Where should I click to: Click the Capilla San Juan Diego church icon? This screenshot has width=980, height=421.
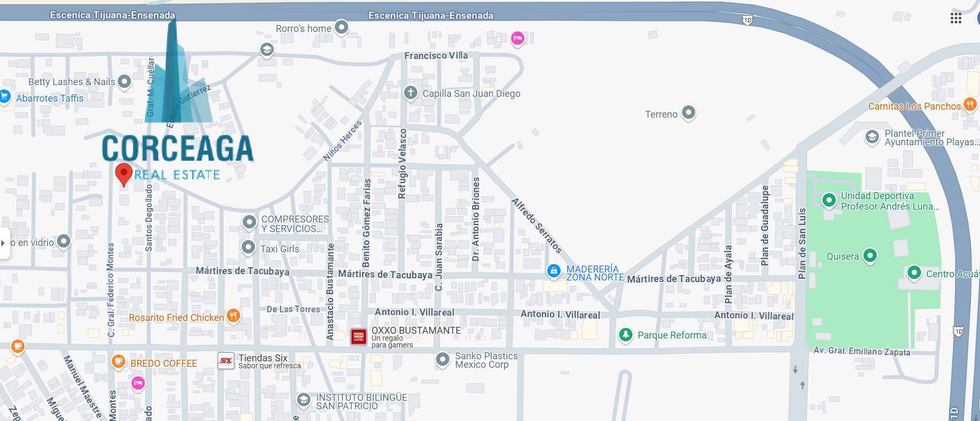tap(410, 93)
